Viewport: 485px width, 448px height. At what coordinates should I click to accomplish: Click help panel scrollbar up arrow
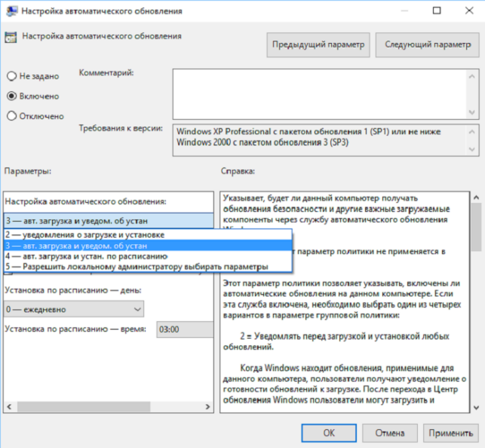pyautogui.click(x=477, y=198)
